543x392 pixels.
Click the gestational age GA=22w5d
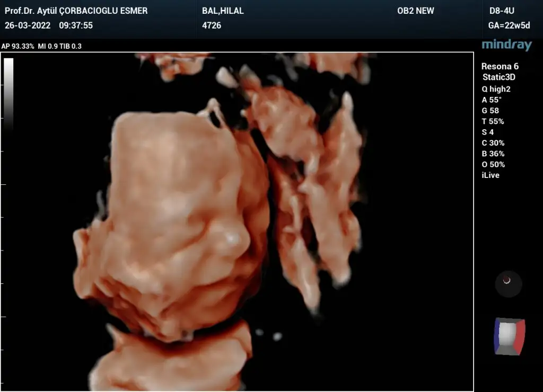coord(509,25)
